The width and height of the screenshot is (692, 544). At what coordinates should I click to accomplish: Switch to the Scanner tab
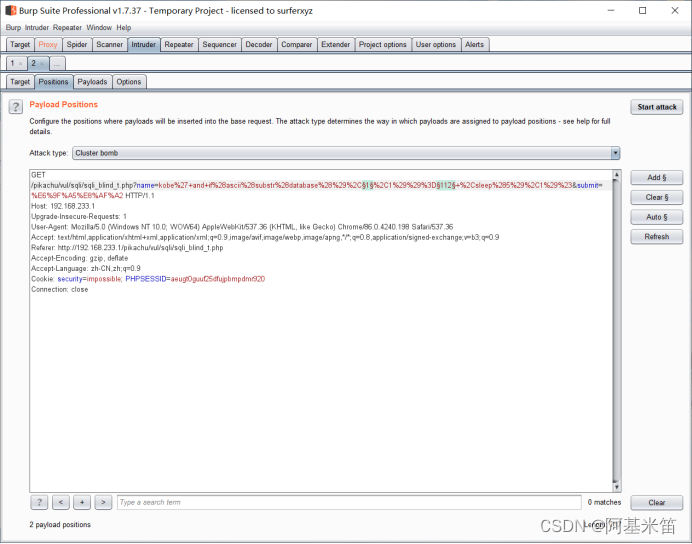pos(109,45)
